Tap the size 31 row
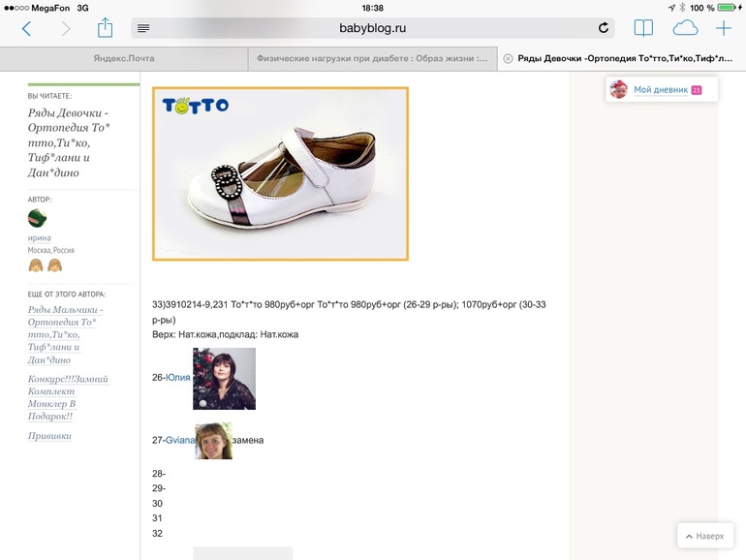The width and height of the screenshot is (746, 560). pos(158,518)
